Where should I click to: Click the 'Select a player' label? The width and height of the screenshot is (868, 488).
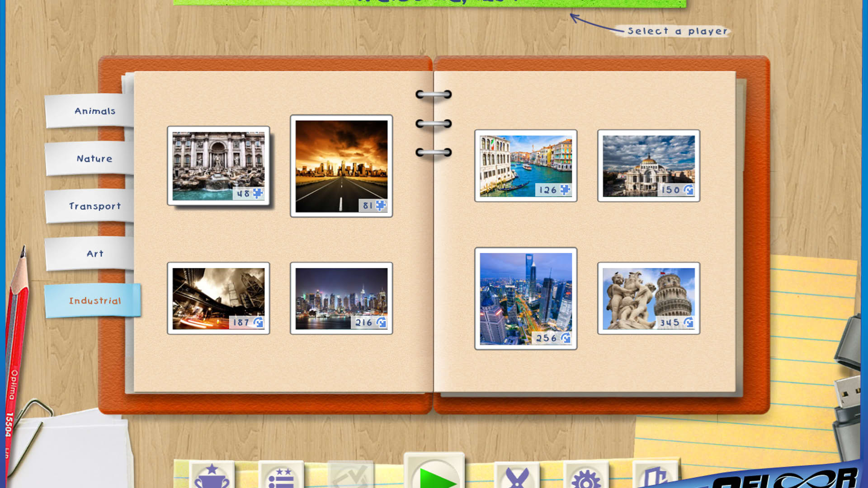tap(677, 31)
